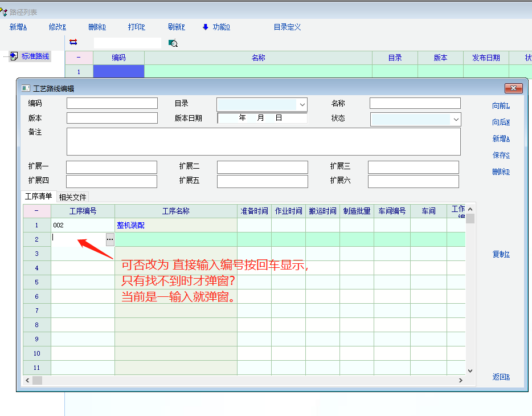Click the 刷新 toolbar item
This screenshot has width=532, height=416.
coord(176,27)
